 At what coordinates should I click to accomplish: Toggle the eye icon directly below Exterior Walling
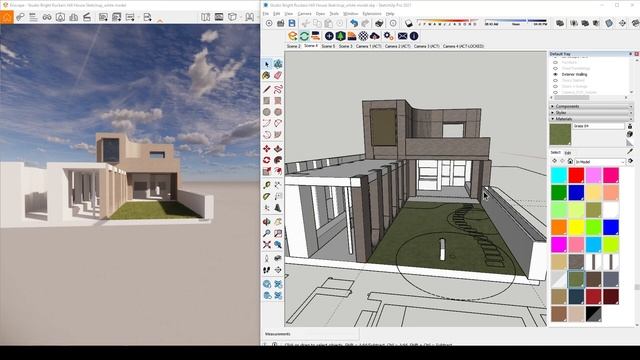(x=556, y=80)
